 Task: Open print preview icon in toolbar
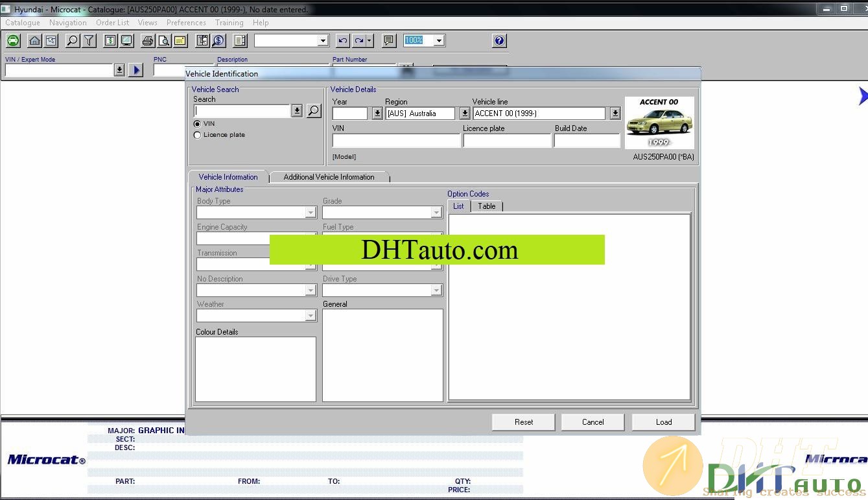pyautogui.click(x=164, y=40)
